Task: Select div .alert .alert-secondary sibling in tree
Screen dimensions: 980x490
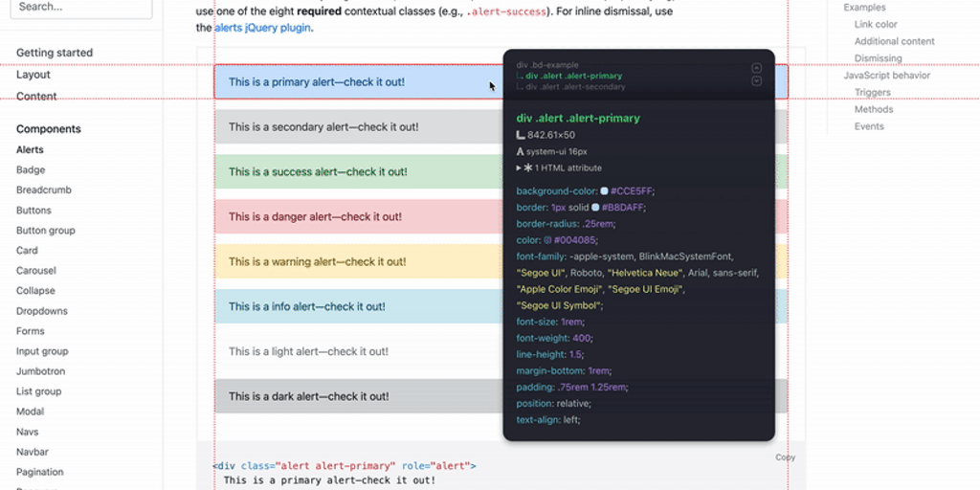Action: [x=574, y=87]
